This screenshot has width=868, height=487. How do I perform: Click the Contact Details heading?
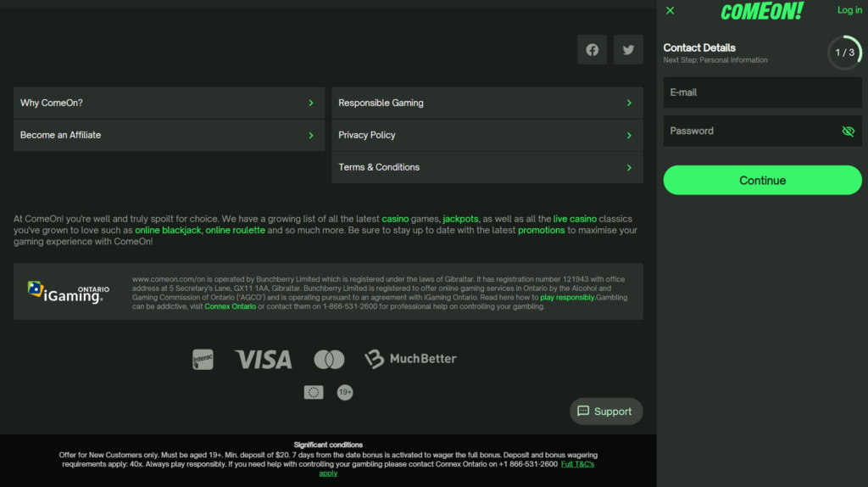coord(699,48)
